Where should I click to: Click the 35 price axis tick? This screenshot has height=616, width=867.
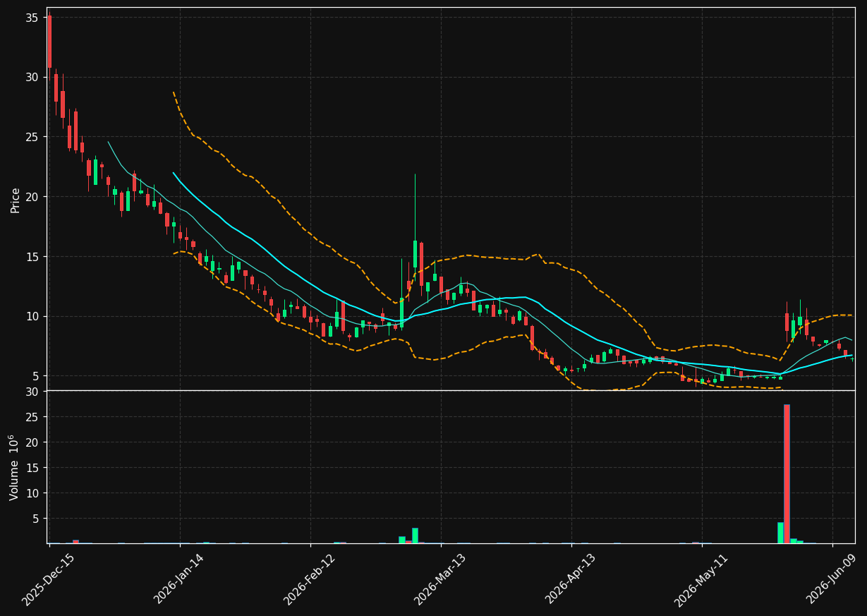point(32,17)
